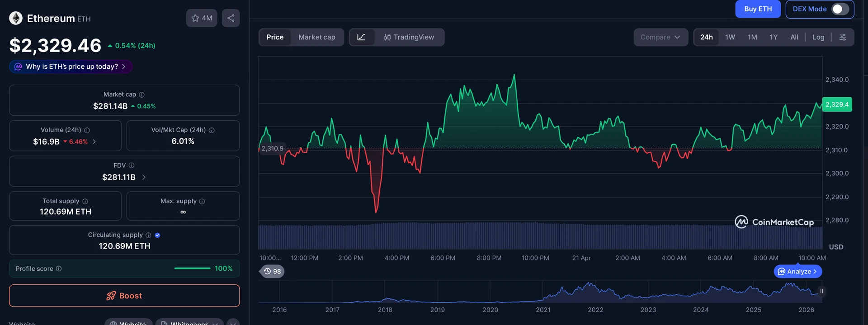Click the Boost button
The image size is (868, 325).
124,296
